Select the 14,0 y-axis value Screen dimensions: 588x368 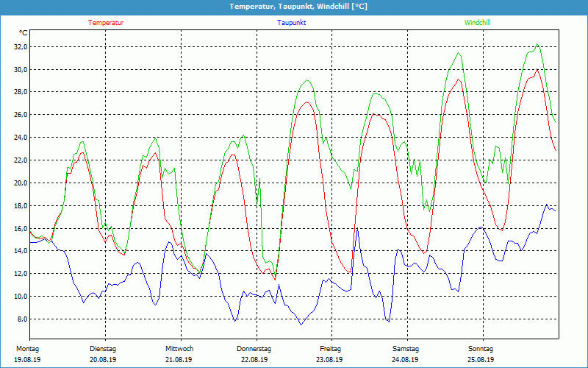pos(21,251)
